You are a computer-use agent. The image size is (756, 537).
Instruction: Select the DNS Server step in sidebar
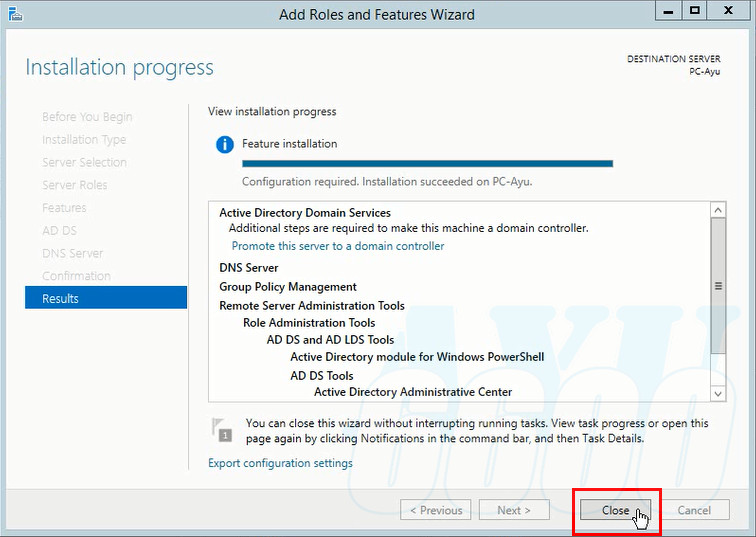point(72,253)
